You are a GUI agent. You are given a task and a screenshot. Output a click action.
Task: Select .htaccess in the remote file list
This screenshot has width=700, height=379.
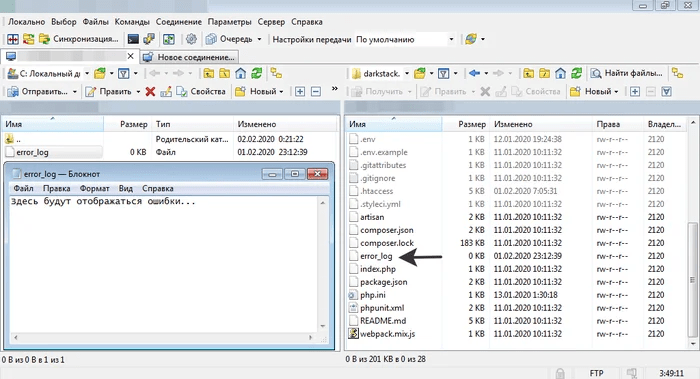pos(377,192)
